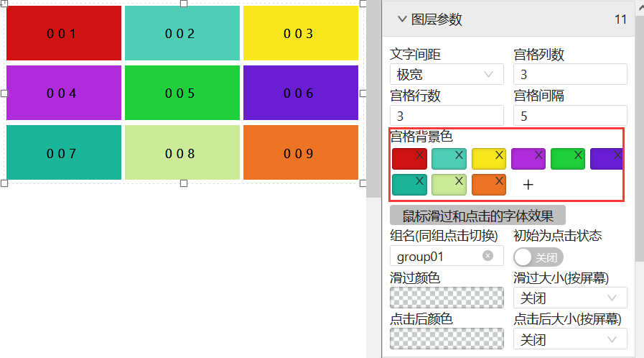Screen dimensions: 644x358
Task: Collapse the 图层参数 section
Action: (402, 19)
